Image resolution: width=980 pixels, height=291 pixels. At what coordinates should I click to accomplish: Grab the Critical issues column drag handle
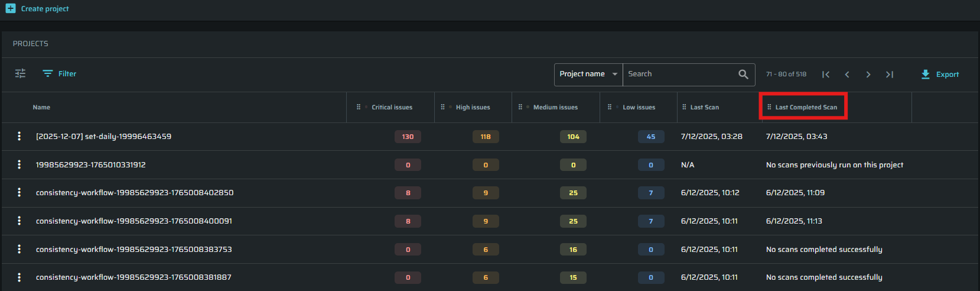(x=359, y=107)
